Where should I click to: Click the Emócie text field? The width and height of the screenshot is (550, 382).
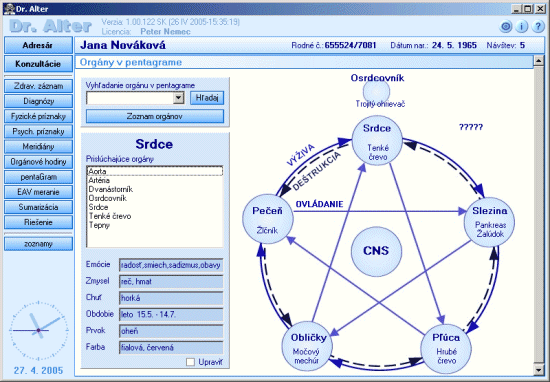point(171,265)
